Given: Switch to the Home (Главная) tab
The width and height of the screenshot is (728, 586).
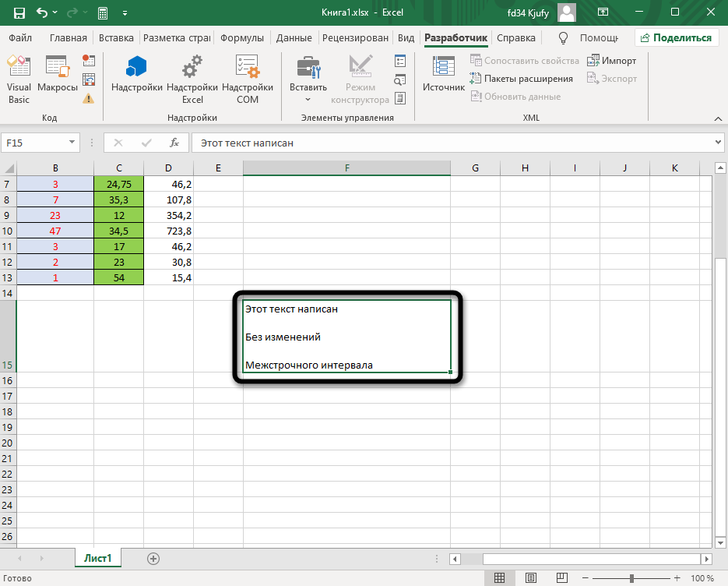Looking at the screenshot, I should point(69,37).
